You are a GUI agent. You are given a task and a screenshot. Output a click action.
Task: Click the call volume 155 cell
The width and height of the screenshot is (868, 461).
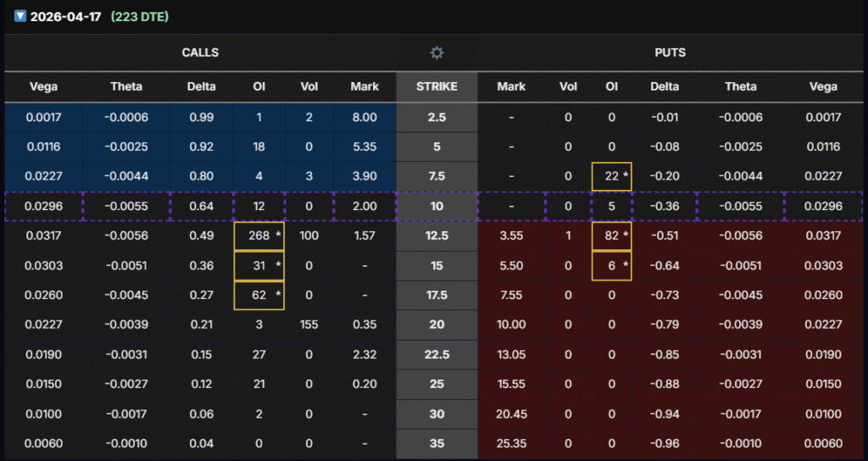point(309,325)
